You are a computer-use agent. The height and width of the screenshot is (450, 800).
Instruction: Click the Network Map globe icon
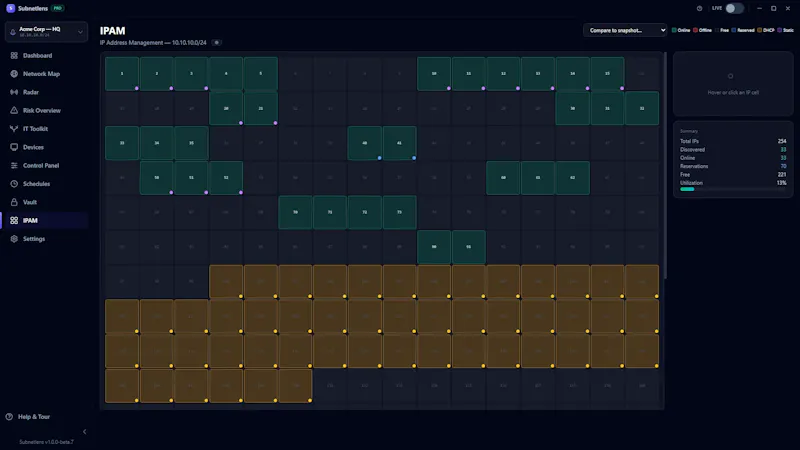[14, 74]
